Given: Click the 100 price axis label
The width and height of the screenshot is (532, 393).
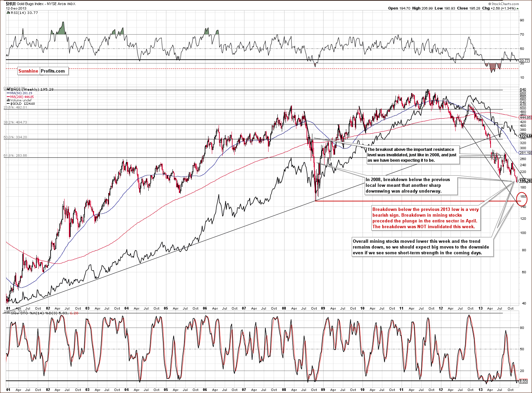Looking at the screenshot, I should (523, 233).
